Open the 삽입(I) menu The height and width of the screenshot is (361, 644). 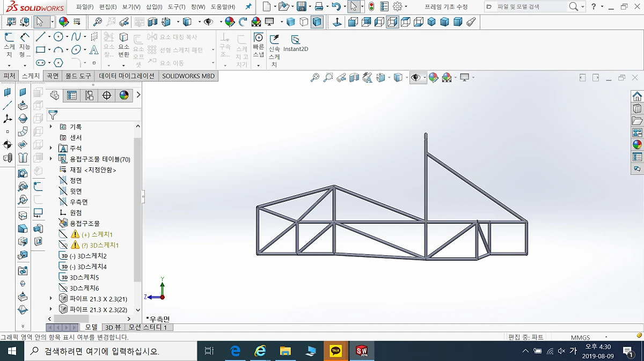tap(153, 7)
